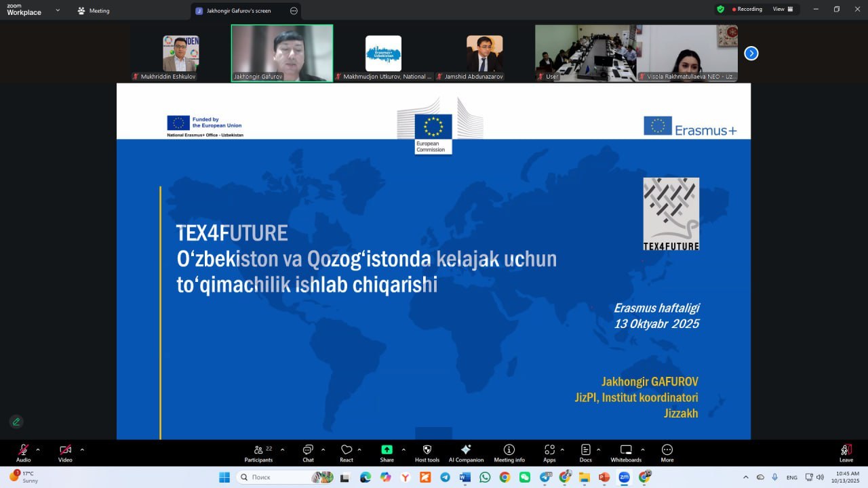Select Jakhongir Gafurov's video thumbnail

point(282,53)
